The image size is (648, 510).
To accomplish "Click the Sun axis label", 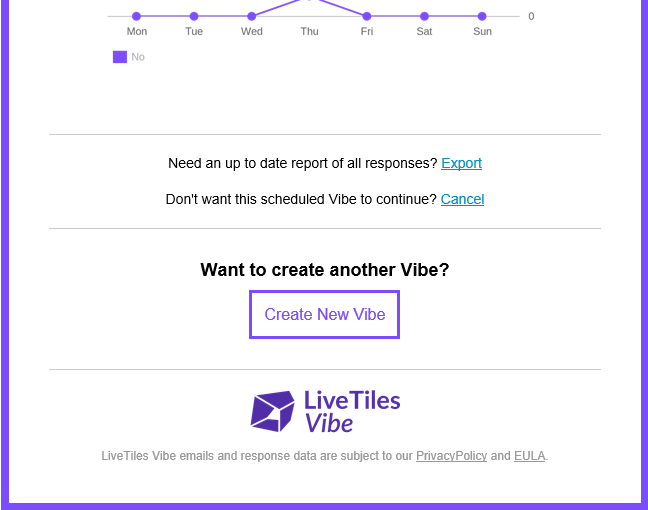I will point(482,31).
